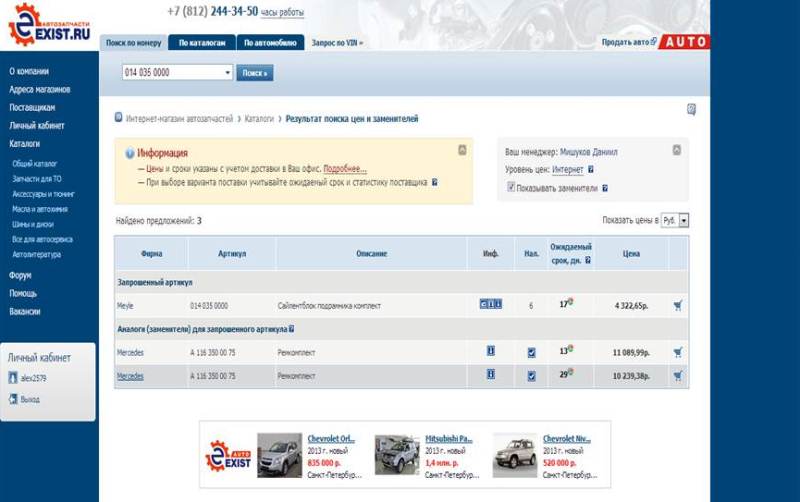Open the Подробнее link in the info box
Viewport: 800px width, 502px height.
[x=345, y=169]
